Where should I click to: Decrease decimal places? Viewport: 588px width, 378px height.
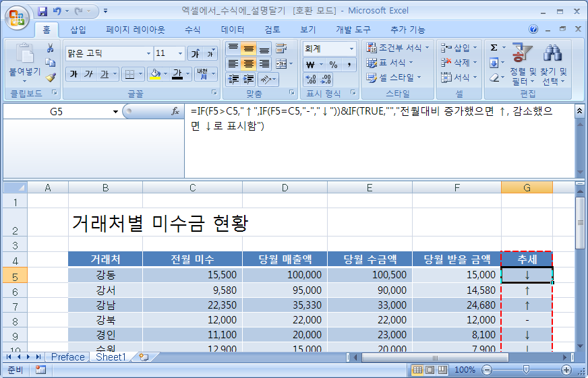[326, 80]
